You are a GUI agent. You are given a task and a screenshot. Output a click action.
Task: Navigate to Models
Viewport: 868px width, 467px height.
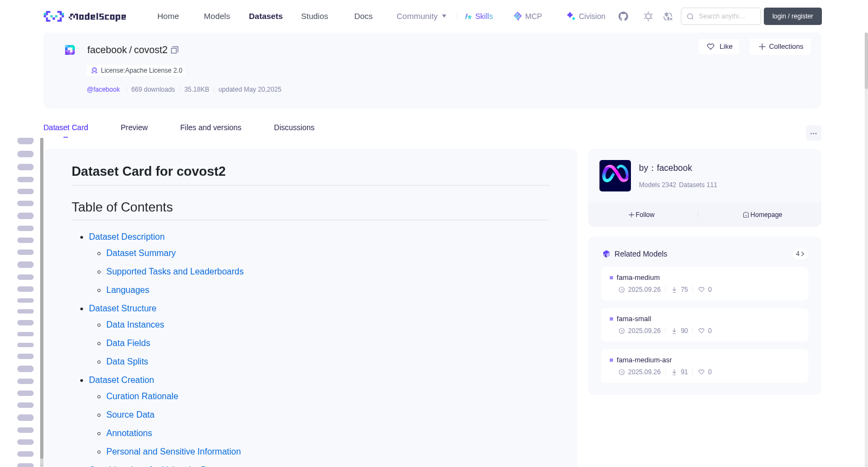tap(217, 16)
